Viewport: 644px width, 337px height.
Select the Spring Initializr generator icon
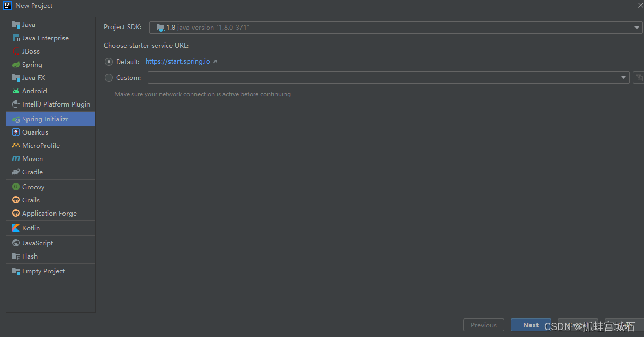16,119
